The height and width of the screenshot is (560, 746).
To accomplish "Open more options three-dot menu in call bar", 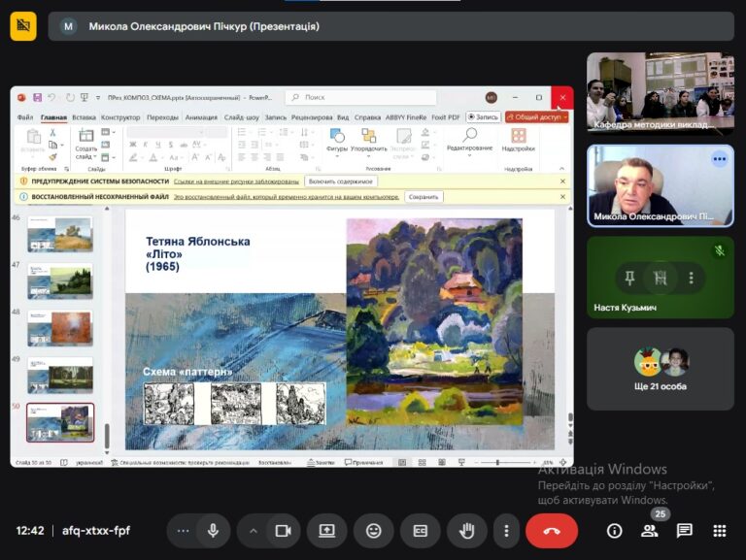I will pyautogui.click(x=506, y=531).
